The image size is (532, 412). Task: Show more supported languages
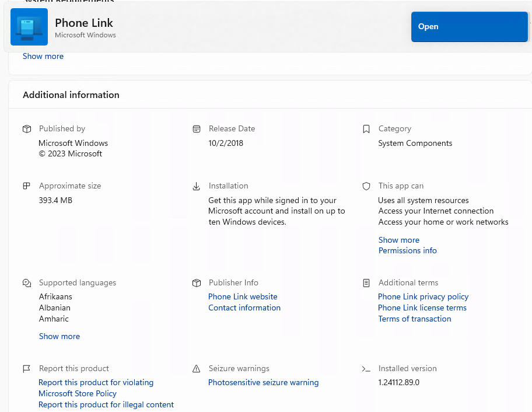click(60, 336)
